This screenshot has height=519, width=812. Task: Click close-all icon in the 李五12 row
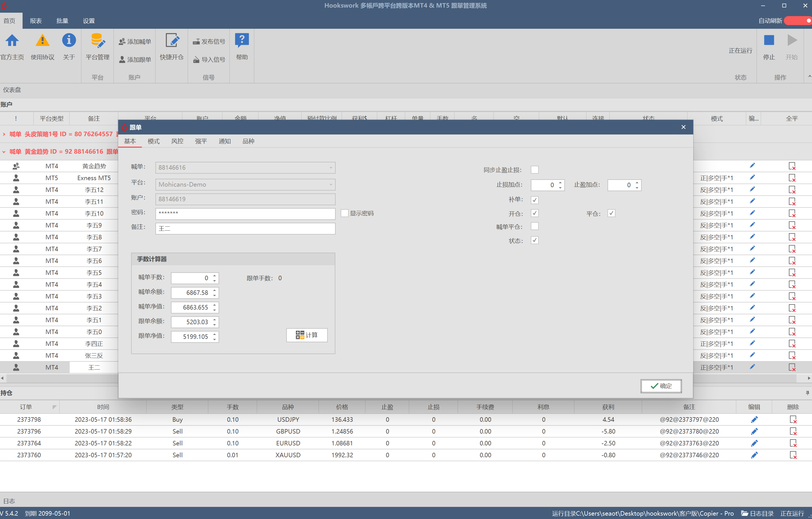(792, 190)
